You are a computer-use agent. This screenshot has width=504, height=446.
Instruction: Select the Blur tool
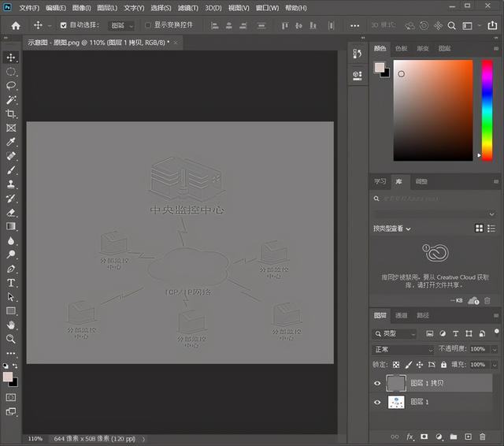11,241
